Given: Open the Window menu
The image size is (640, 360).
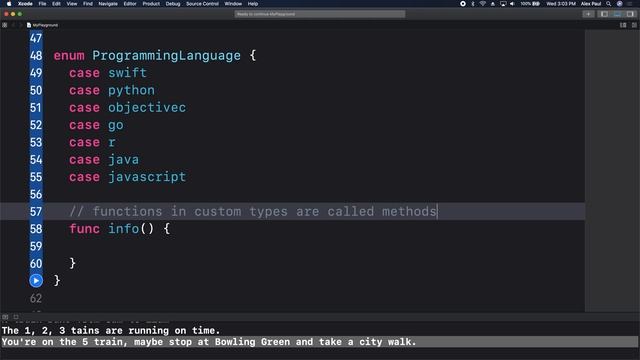Looking at the screenshot, I should pyautogui.click(x=233, y=4).
